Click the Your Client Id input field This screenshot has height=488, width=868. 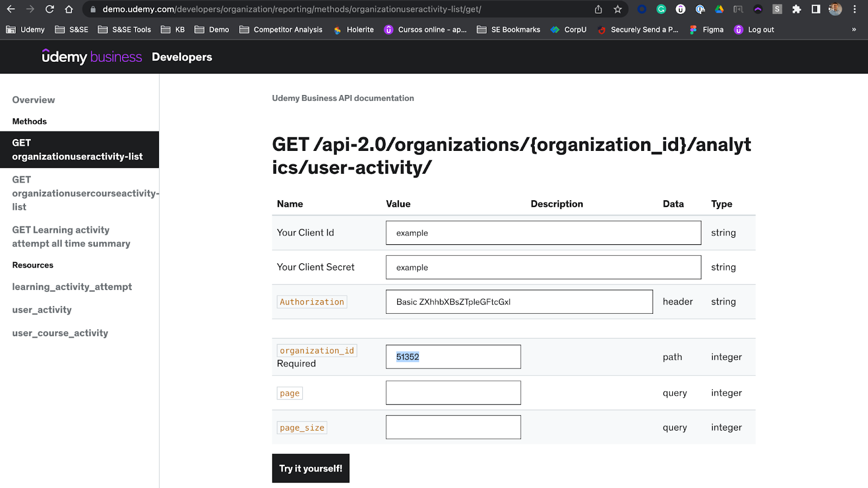coord(543,232)
